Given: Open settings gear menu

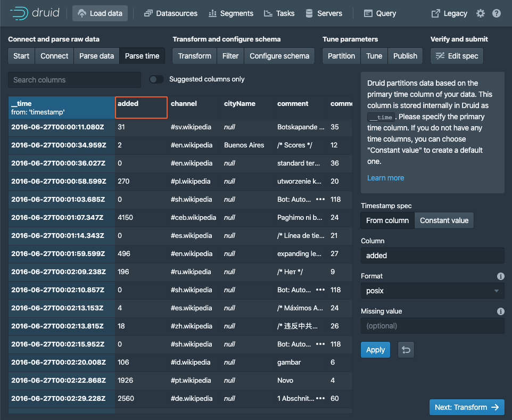Looking at the screenshot, I should pos(480,13).
